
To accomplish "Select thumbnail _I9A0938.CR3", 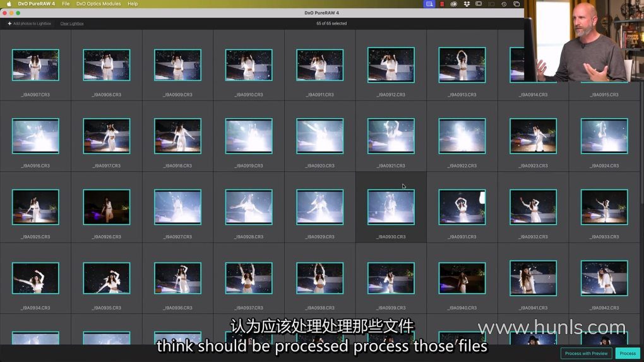I will click(319, 278).
